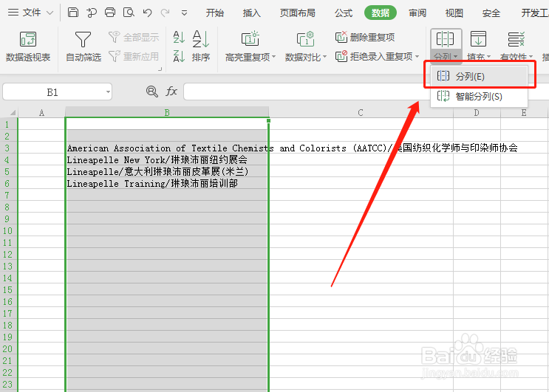This screenshot has width=549, height=392.
Task: Click the fx insert function icon
Action: [171, 92]
